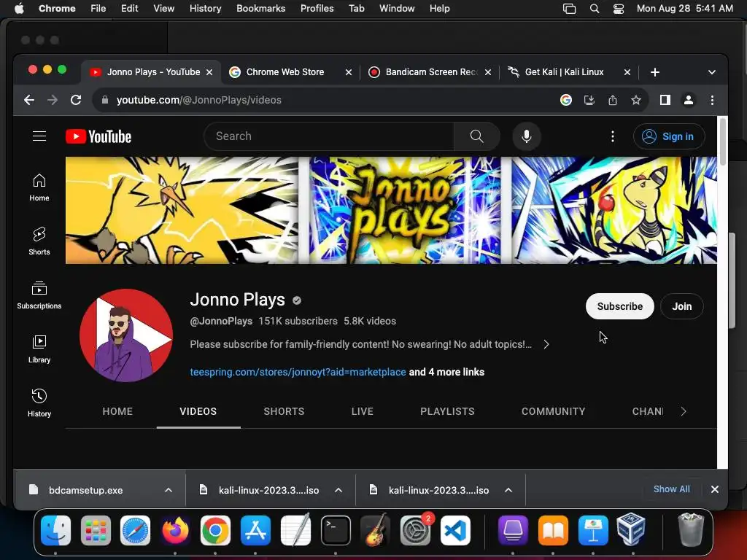This screenshot has height=560, width=747.
Task: Click the YouTube search field
Action: (329, 136)
